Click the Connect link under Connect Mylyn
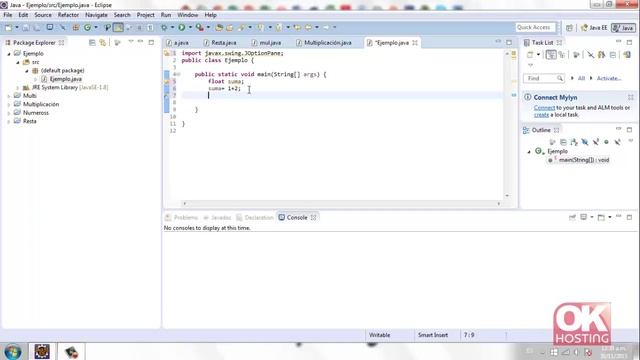Viewport: 640px width, 360px height. [544, 108]
